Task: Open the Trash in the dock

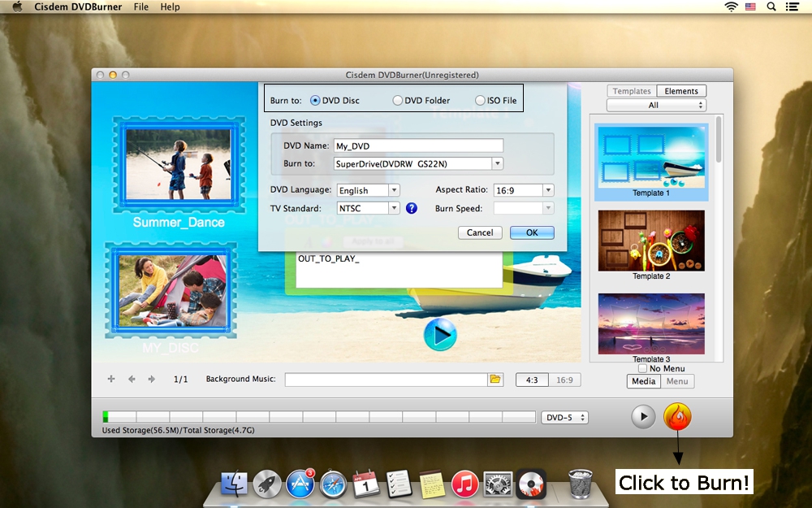Action: click(580, 484)
